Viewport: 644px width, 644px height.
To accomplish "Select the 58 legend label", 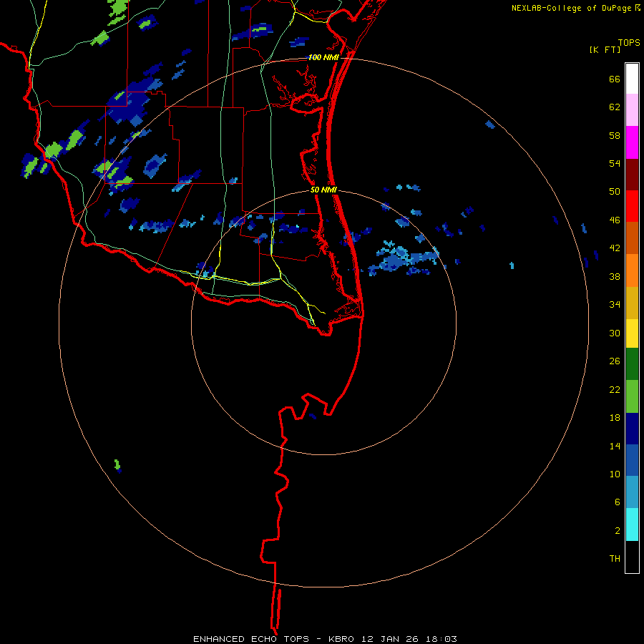I will 615,135.
